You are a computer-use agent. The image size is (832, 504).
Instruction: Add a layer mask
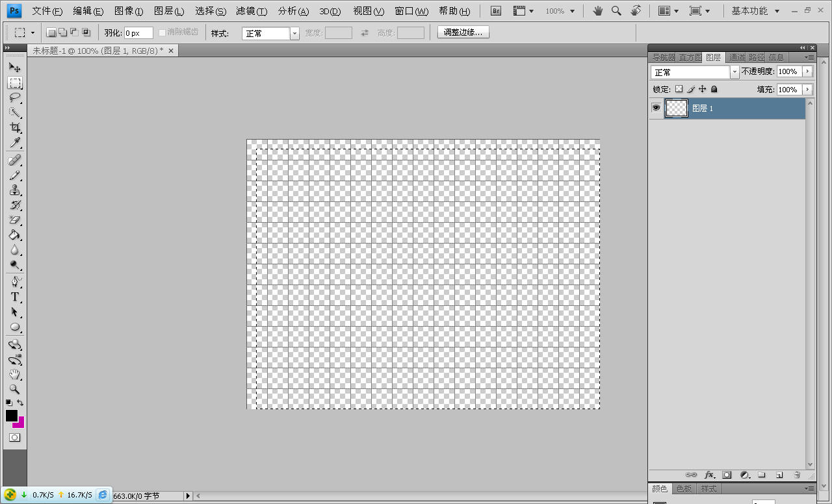pos(727,475)
